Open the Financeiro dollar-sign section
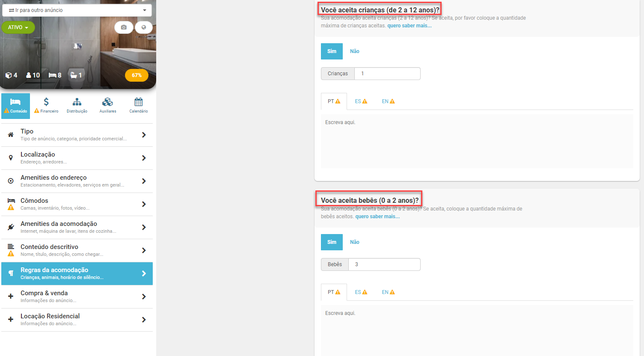This screenshot has height=356, width=644. [46, 106]
